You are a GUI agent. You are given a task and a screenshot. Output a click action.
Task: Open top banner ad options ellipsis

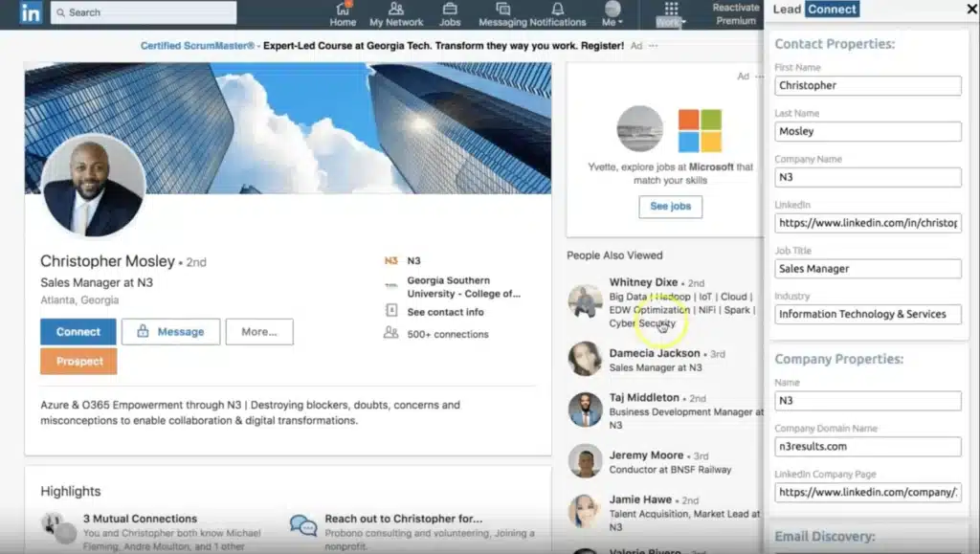pyautogui.click(x=653, y=46)
